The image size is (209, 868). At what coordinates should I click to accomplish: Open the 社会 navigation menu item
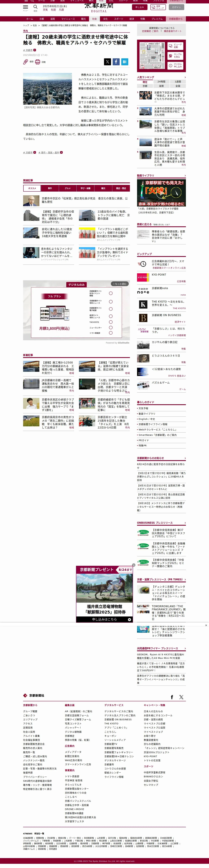(94, 19)
